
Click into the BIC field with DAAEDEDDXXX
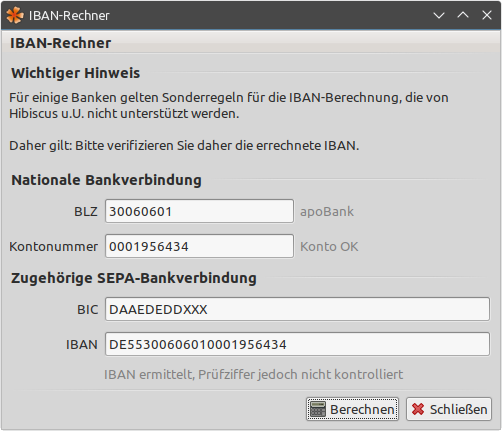coord(297,309)
